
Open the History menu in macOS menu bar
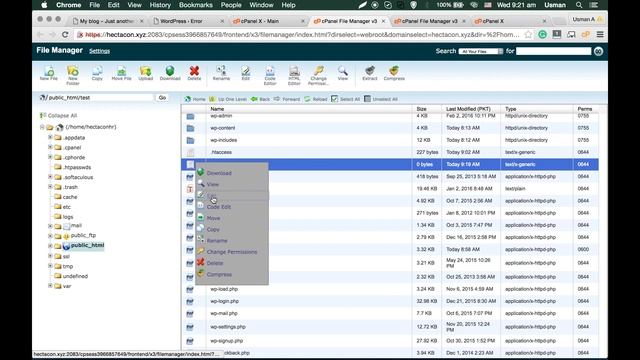(x=160, y=5)
